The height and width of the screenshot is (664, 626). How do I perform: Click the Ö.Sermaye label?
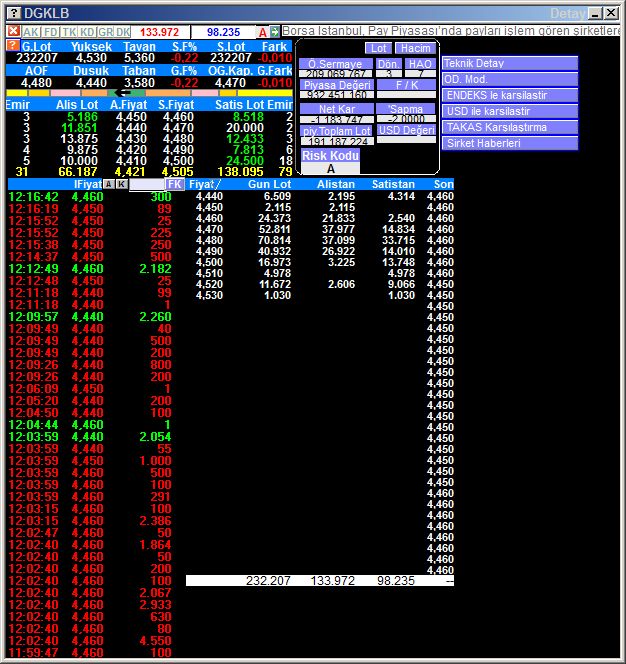point(335,64)
